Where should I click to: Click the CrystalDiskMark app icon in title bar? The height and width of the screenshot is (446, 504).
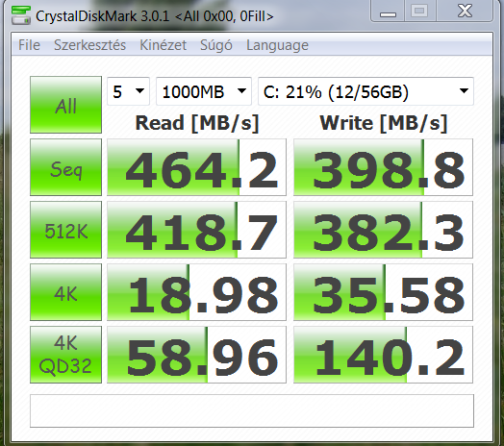point(20,15)
